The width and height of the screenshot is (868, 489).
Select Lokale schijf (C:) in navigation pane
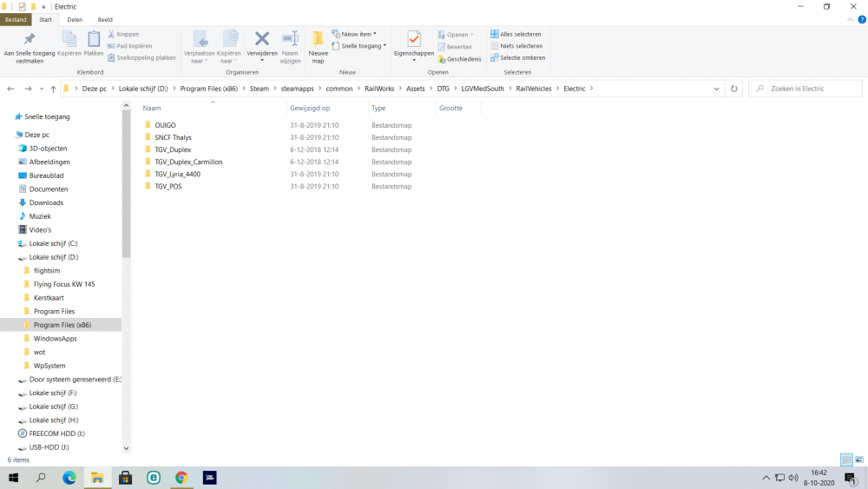click(x=53, y=243)
